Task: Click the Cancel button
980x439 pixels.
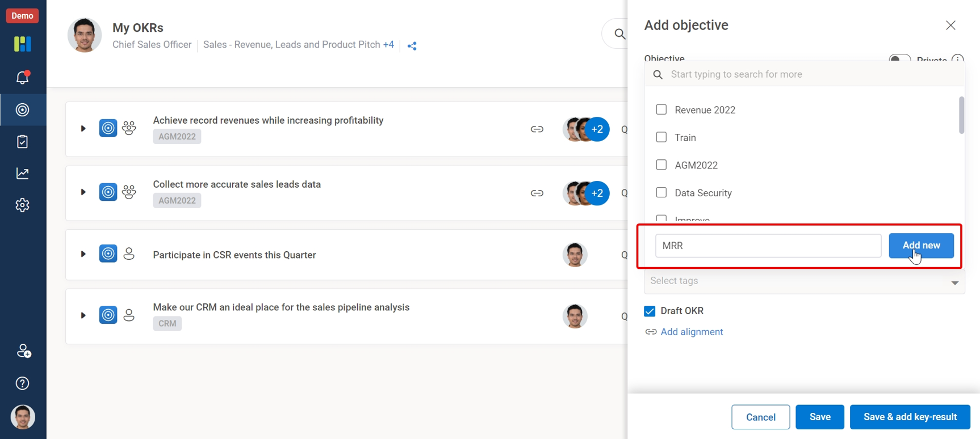Action: coord(761,417)
